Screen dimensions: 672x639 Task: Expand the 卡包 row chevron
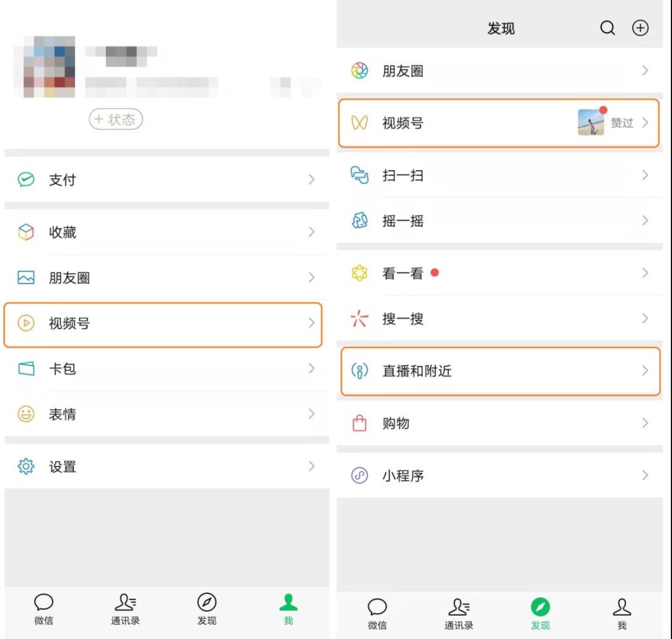pyautogui.click(x=312, y=368)
